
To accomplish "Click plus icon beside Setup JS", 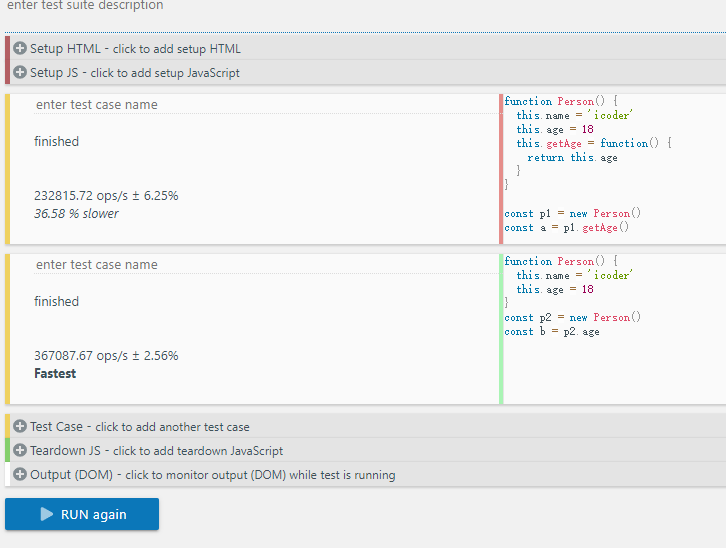I will [x=20, y=72].
